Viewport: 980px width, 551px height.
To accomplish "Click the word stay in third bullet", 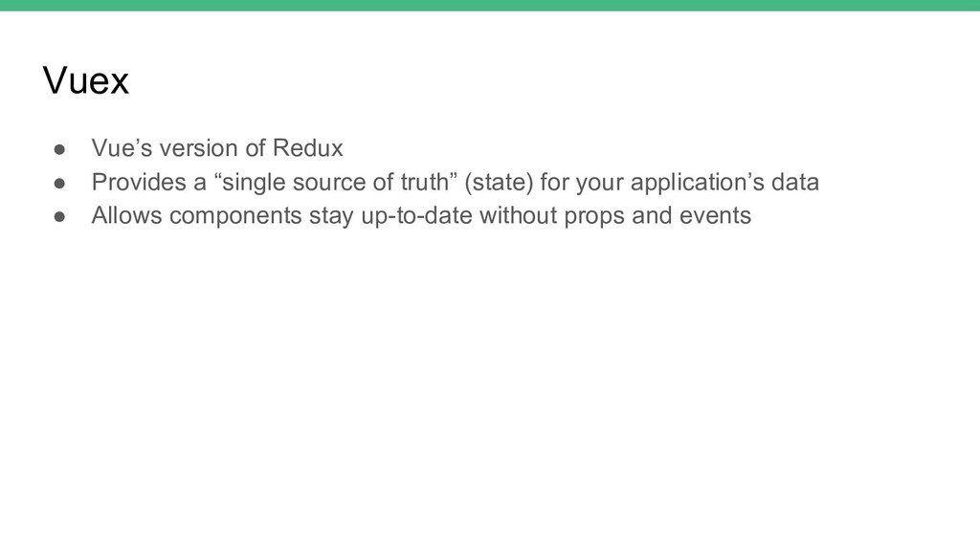I will tap(331, 216).
